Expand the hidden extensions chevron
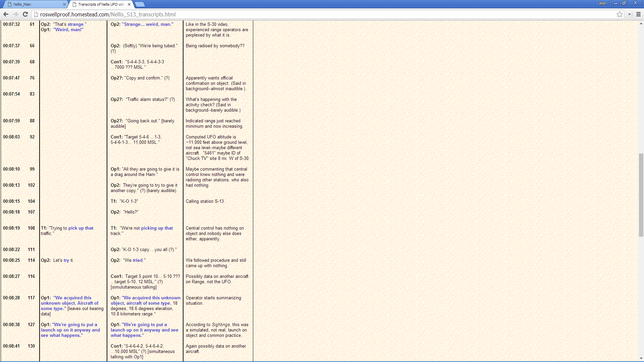644x362 pixels. (629, 14)
